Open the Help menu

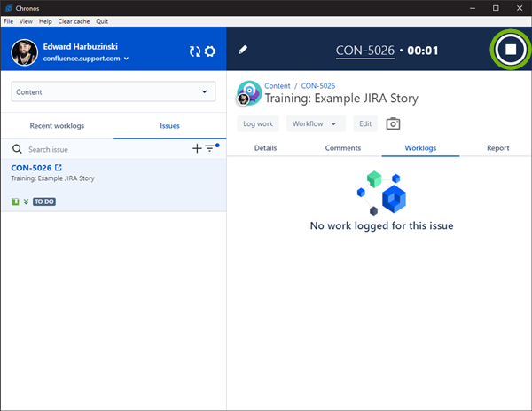(x=45, y=21)
